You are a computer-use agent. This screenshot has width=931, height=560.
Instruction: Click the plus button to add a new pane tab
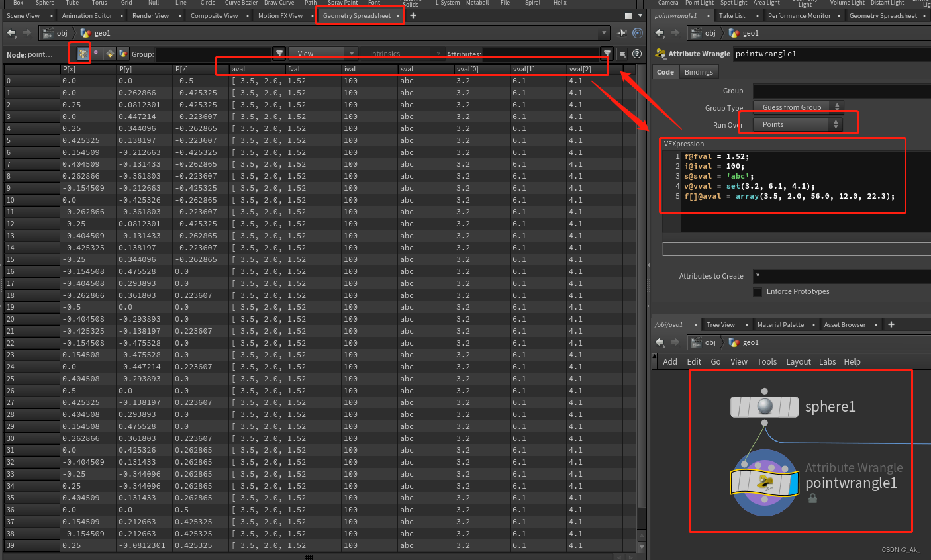(413, 15)
